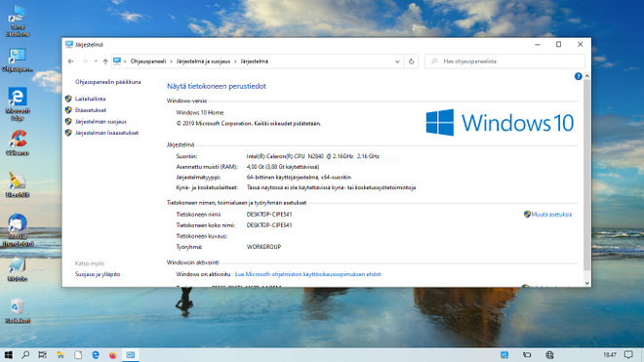This screenshot has height=362, width=644.
Task: Open the BleachBit desktop icon
Action: (18, 185)
